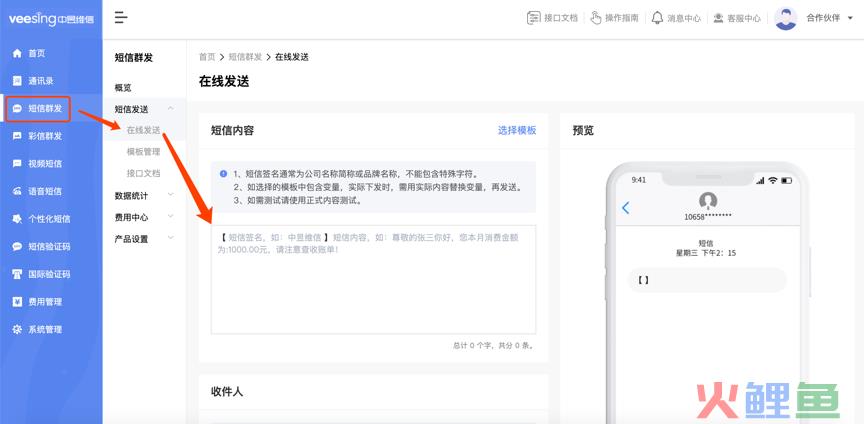The height and width of the screenshot is (424, 864).
Task: Open 概览 in the secondary menu
Action: (x=123, y=88)
